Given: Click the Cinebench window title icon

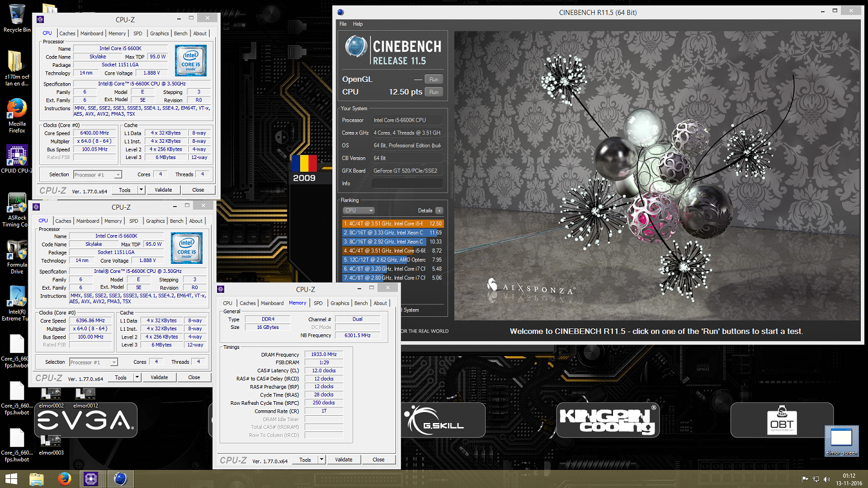Looking at the screenshot, I should (341, 12).
